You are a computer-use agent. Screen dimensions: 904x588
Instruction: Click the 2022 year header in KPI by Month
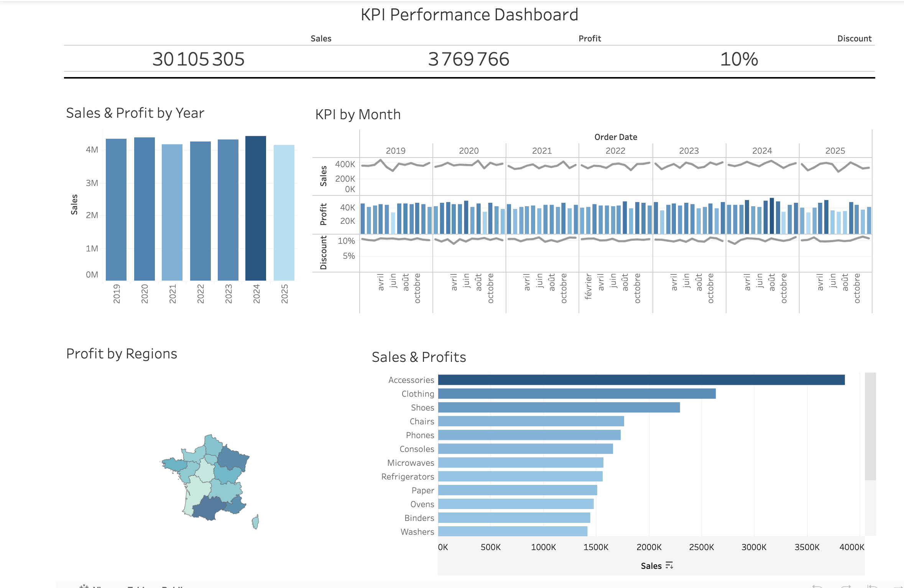(615, 151)
